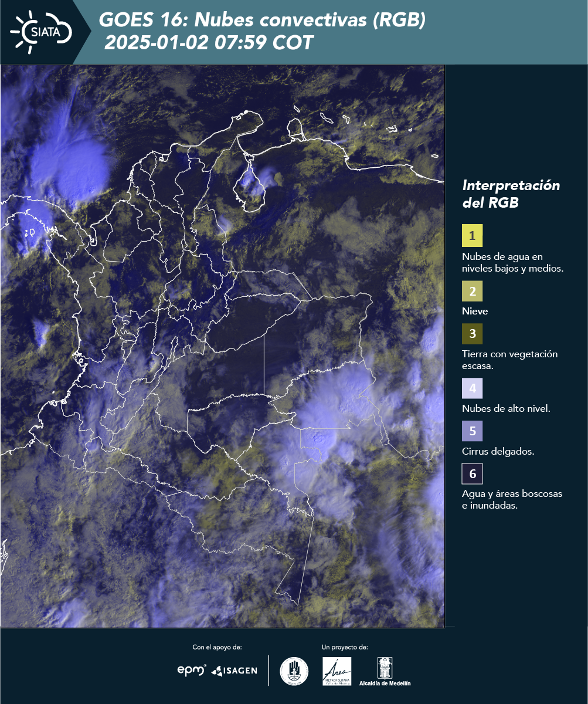Image resolution: width=588 pixels, height=704 pixels.
Task: Click the SIATA logo in the header
Action: 40,32
